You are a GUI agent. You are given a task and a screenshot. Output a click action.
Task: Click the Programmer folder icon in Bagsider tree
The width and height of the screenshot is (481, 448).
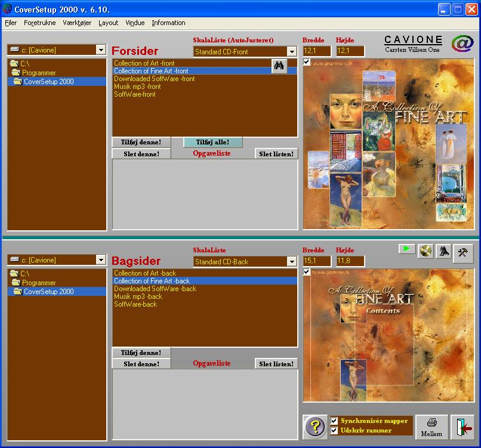pos(16,282)
